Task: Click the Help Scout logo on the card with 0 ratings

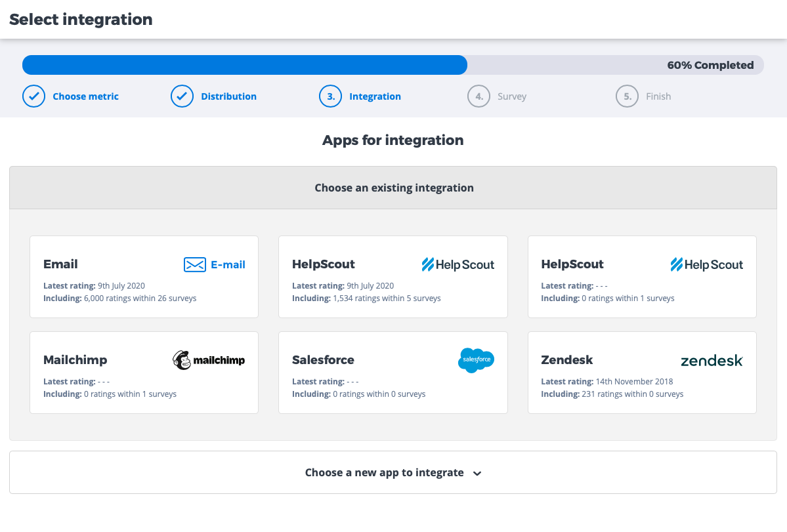Action: click(x=707, y=265)
